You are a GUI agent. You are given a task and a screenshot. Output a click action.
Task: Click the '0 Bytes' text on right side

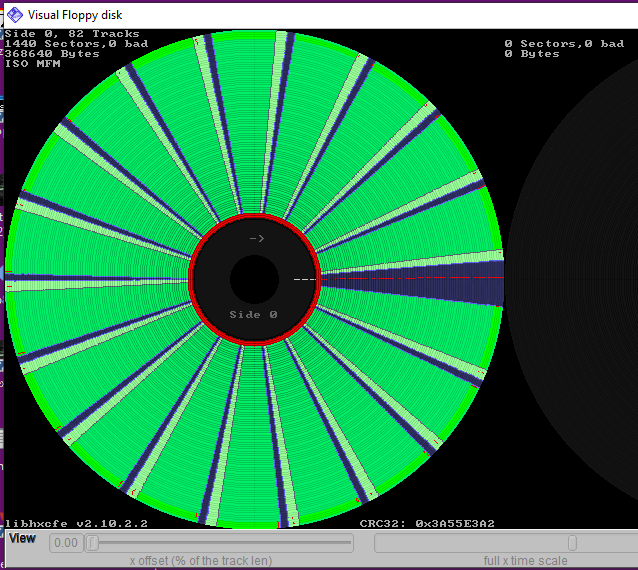tap(532, 54)
